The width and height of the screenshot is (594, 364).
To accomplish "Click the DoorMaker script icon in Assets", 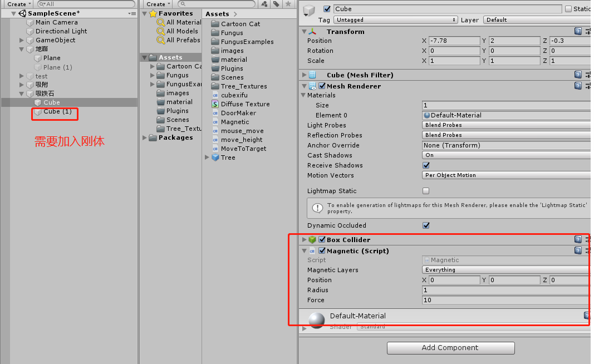I will [x=214, y=112].
